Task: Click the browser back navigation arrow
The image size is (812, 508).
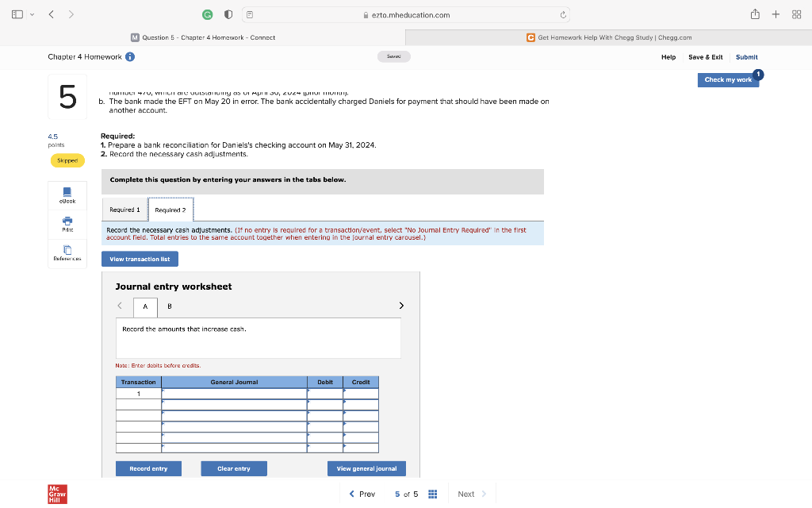Action: coord(51,13)
